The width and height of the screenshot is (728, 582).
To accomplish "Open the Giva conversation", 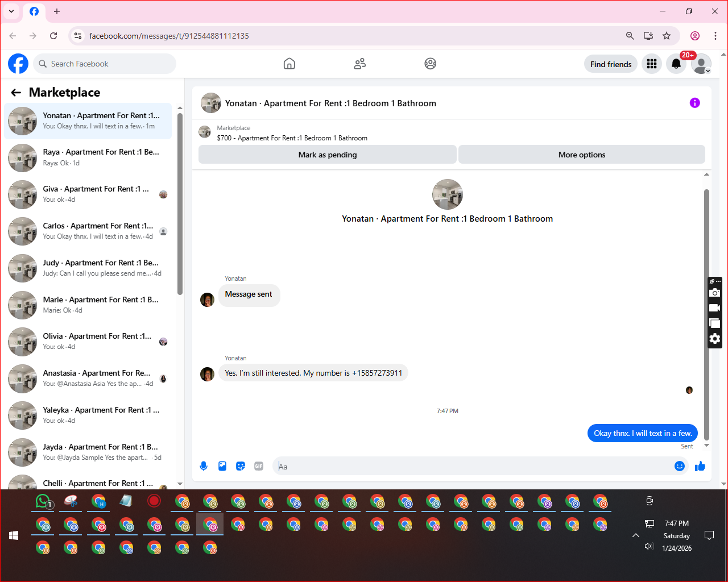I will [x=88, y=194].
